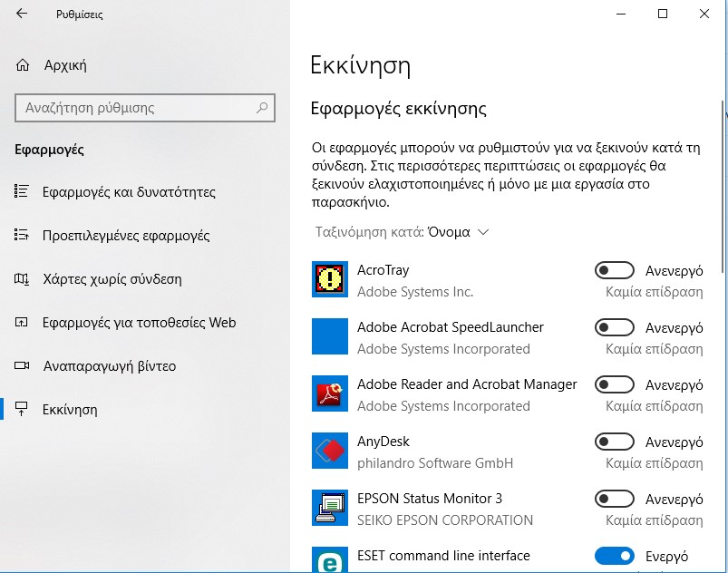The image size is (728, 573).
Task: Open the Αρχική home icon
Action: point(23,65)
